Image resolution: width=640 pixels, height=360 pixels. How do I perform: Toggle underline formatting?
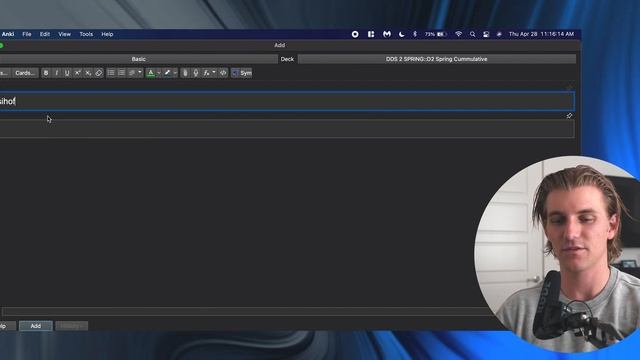click(67, 73)
